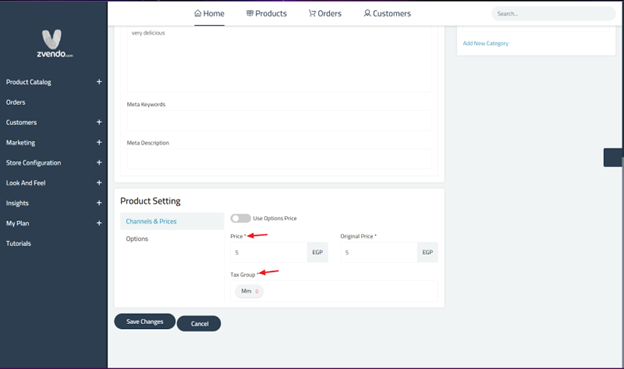Open Store Configuration in sidebar
The image size is (624, 369).
coord(33,163)
